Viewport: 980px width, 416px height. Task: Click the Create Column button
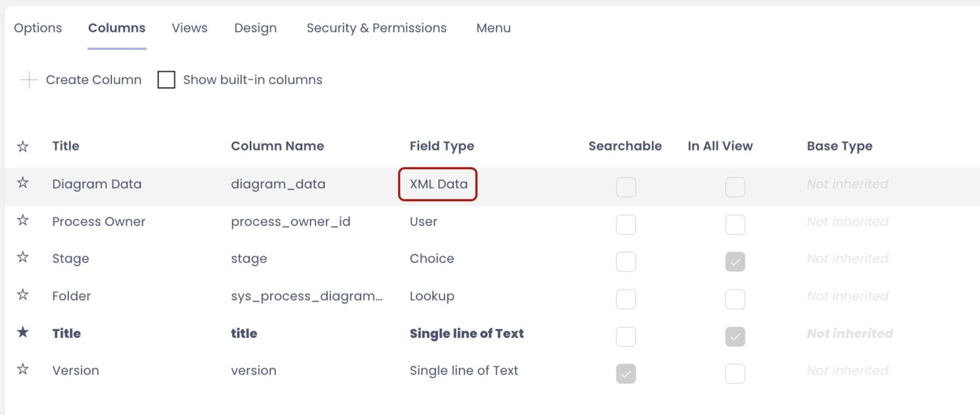click(93, 80)
